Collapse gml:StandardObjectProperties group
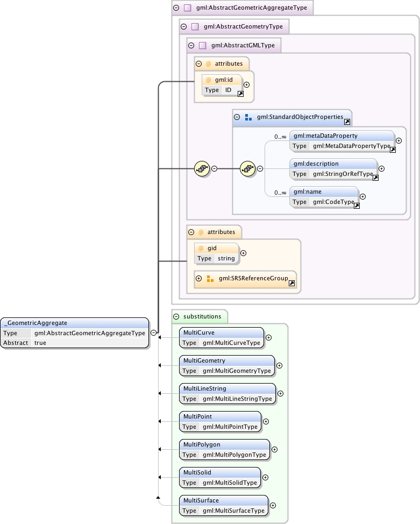 (x=237, y=117)
